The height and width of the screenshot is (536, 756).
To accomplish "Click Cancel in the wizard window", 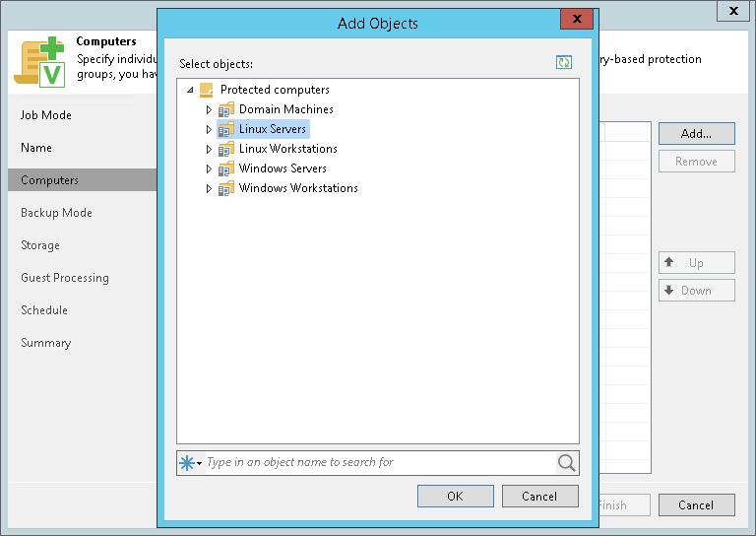I will (697, 505).
